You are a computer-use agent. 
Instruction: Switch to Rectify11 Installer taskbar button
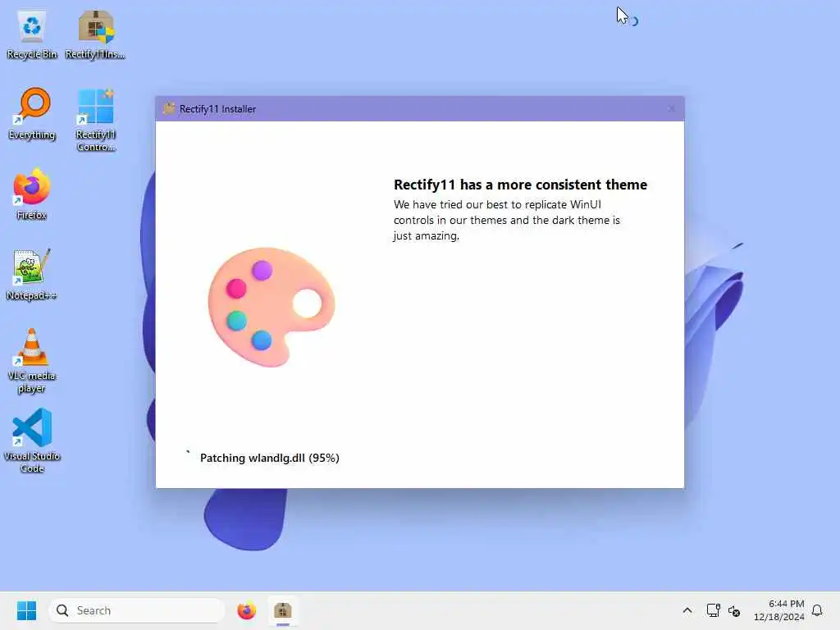coord(283,610)
